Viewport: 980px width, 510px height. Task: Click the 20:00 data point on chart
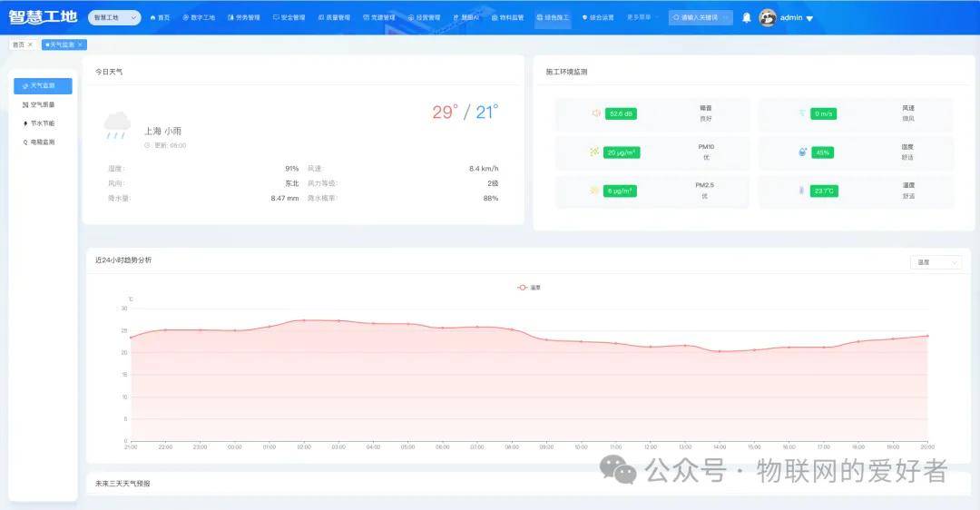[927, 336]
